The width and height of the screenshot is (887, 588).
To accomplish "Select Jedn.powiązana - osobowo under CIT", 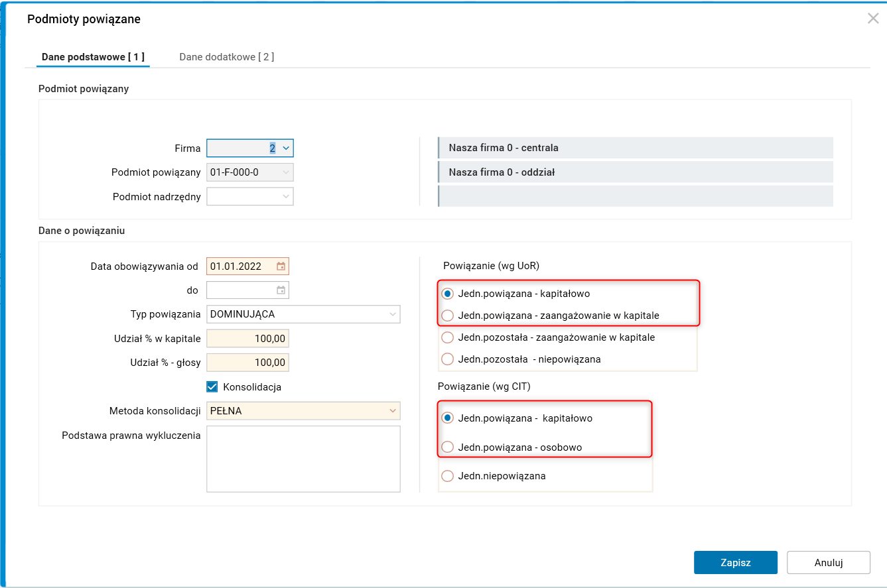I will (448, 447).
